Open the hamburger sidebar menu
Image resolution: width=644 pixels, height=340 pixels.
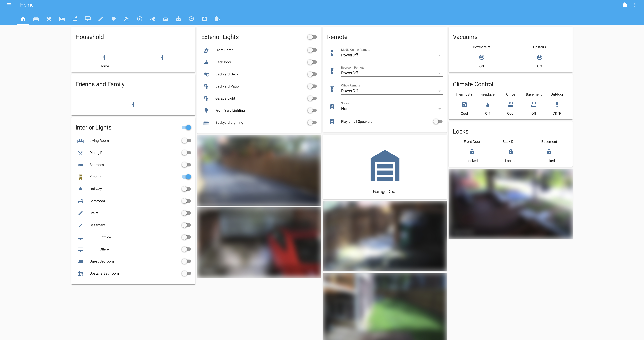9,5
